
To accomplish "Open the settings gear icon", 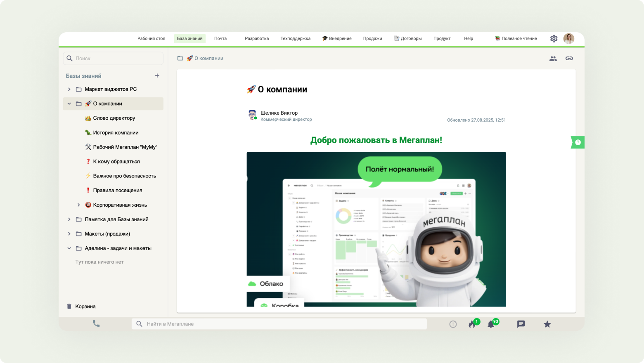I will pos(554,39).
